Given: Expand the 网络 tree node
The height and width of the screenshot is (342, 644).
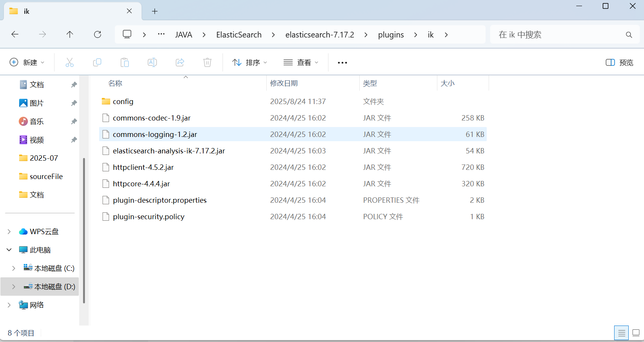Looking at the screenshot, I should (x=9, y=305).
